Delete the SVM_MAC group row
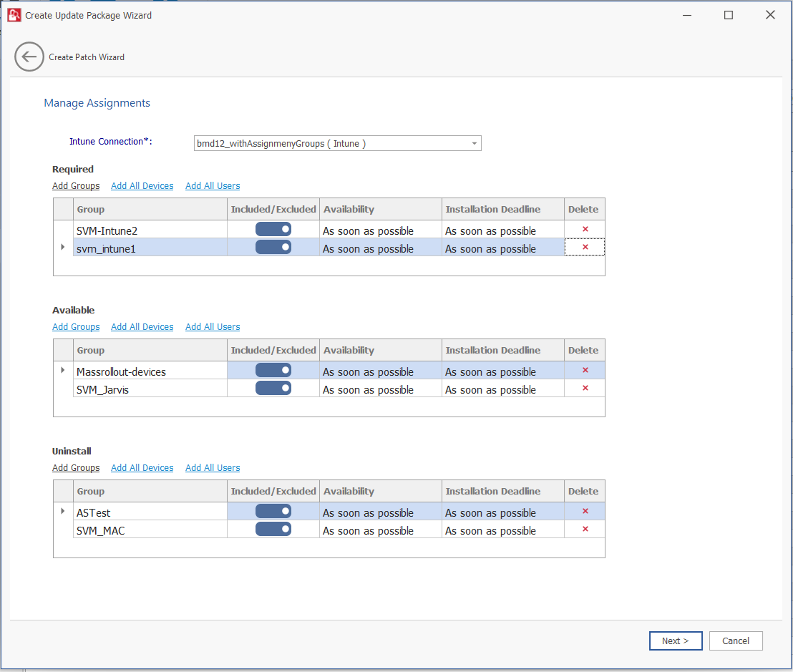This screenshot has width=793, height=672. coord(585,529)
